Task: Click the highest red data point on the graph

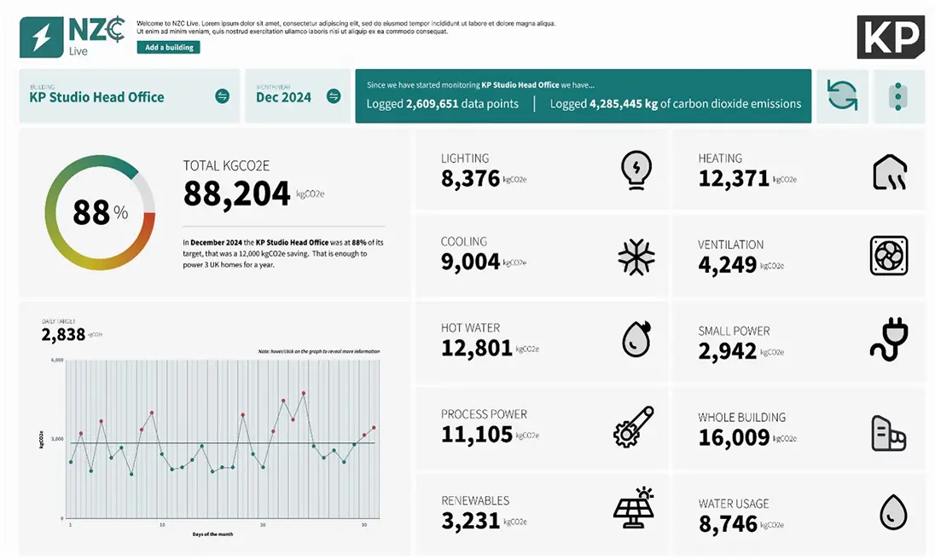Action: (304, 393)
